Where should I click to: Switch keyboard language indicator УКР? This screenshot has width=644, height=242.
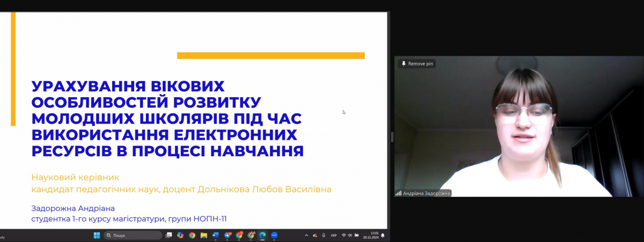(333, 236)
